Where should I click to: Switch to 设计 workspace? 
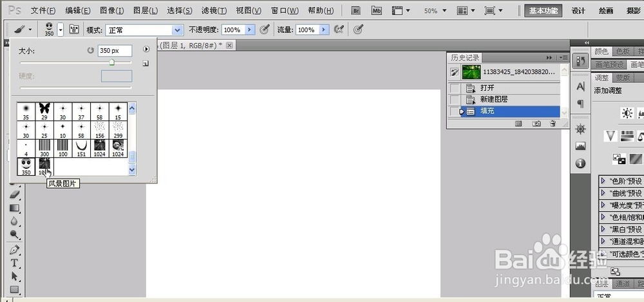[578, 11]
